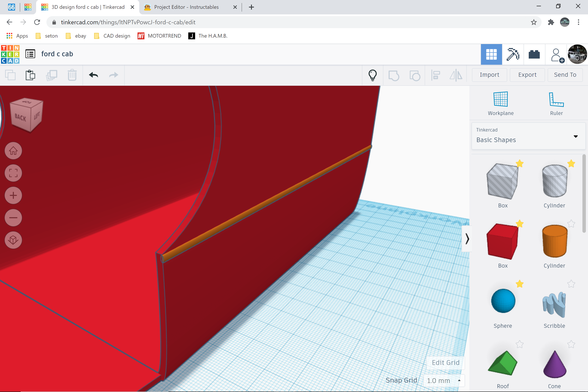Click the Paste tool icon
Image resolution: width=588 pixels, height=392 pixels.
[x=31, y=75]
